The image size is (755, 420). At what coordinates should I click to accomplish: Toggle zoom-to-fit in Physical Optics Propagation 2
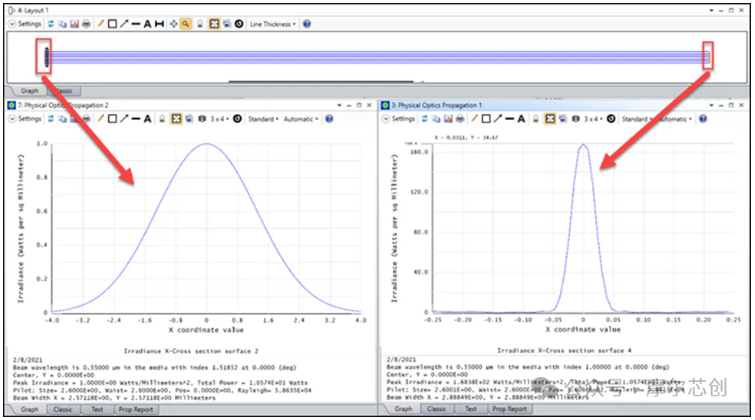point(177,118)
